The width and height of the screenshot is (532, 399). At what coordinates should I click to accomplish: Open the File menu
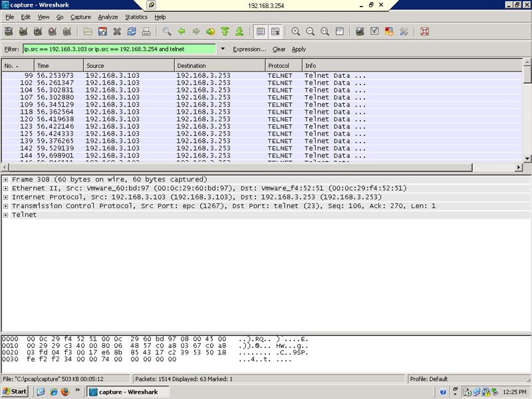(9, 17)
